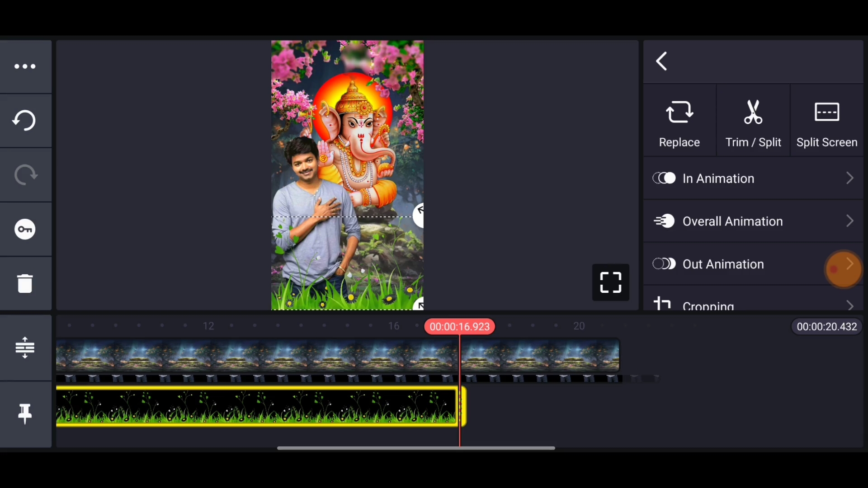
Task: Pin the layer with the pushpin icon
Action: click(x=25, y=413)
